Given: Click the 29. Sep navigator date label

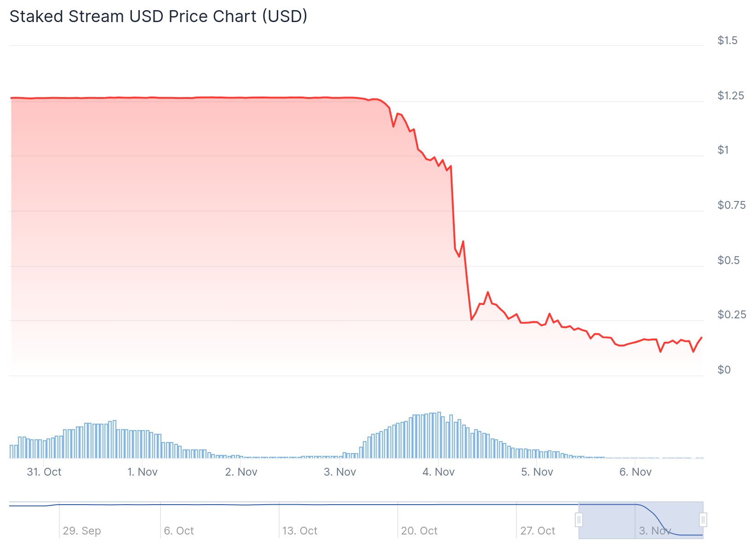Looking at the screenshot, I should pos(82,531).
